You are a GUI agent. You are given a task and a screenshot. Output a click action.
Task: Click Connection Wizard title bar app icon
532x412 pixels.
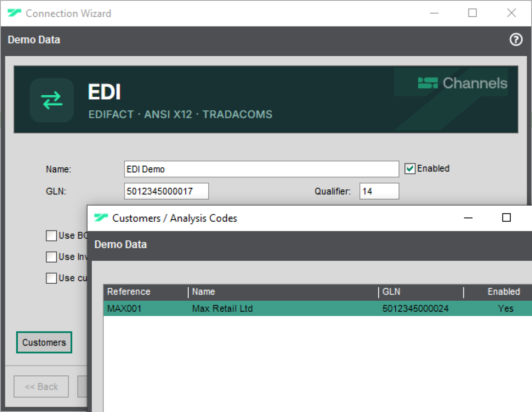coord(15,13)
